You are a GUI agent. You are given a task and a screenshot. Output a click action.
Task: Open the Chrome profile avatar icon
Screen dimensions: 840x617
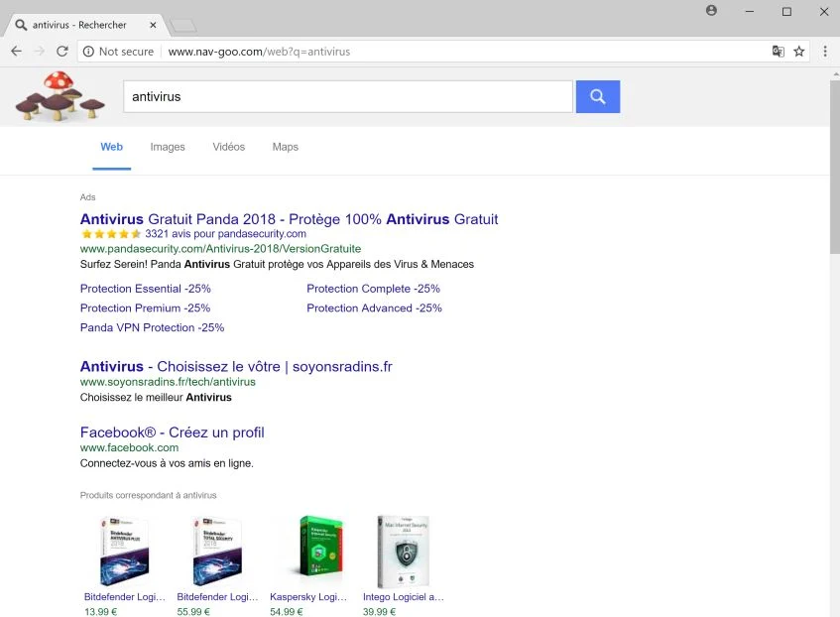[x=711, y=11]
